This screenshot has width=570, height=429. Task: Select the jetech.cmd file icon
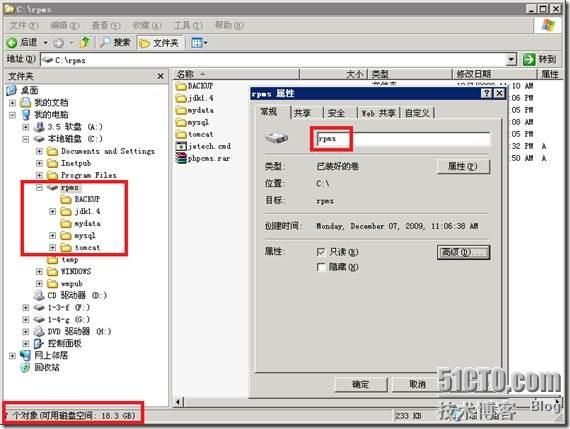point(181,146)
